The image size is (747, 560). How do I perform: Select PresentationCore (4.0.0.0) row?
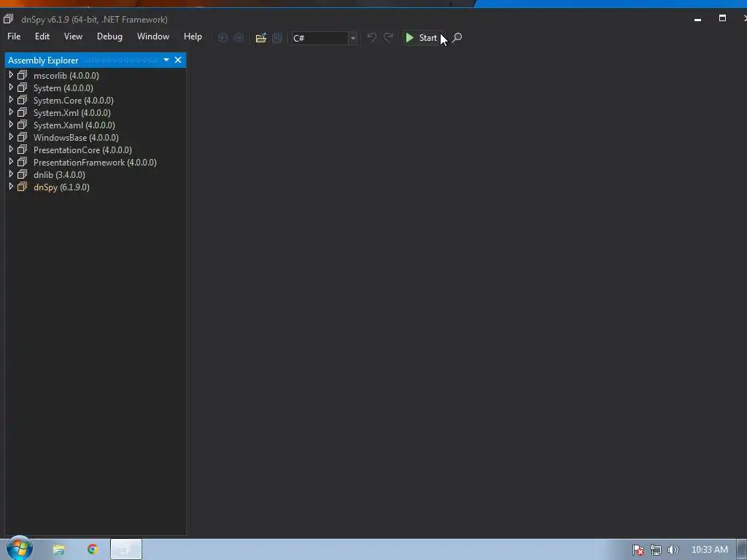pyautogui.click(x=83, y=150)
